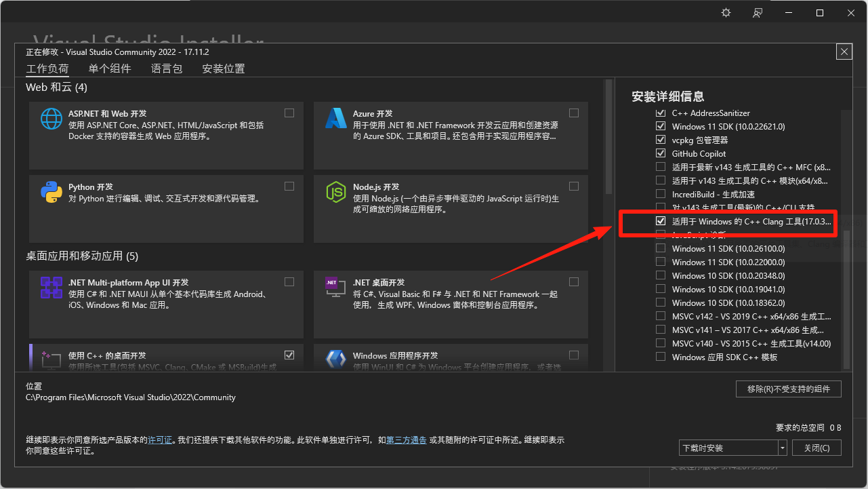Uncheck C++ Clang tools for Windows
The image size is (868, 489).
(x=661, y=221)
